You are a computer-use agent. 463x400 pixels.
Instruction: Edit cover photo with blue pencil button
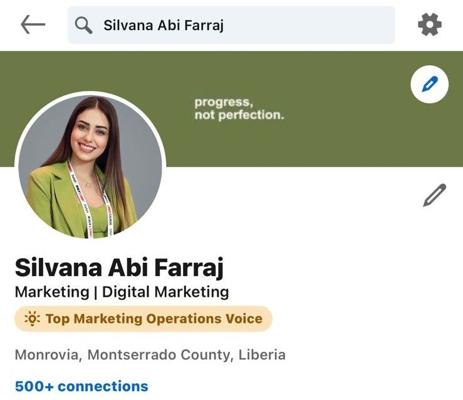pyautogui.click(x=430, y=84)
